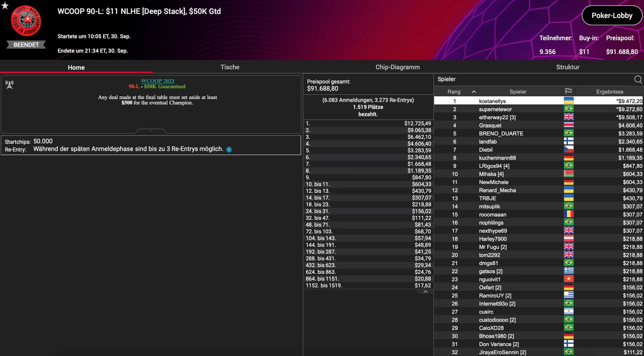Screen dimensions: 644x356
Task: Click the WCOOP tournament logo
Action: click(26, 21)
